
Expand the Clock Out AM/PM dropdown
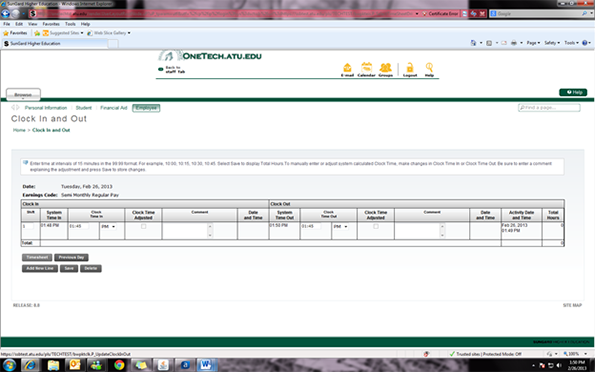pos(341,227)
